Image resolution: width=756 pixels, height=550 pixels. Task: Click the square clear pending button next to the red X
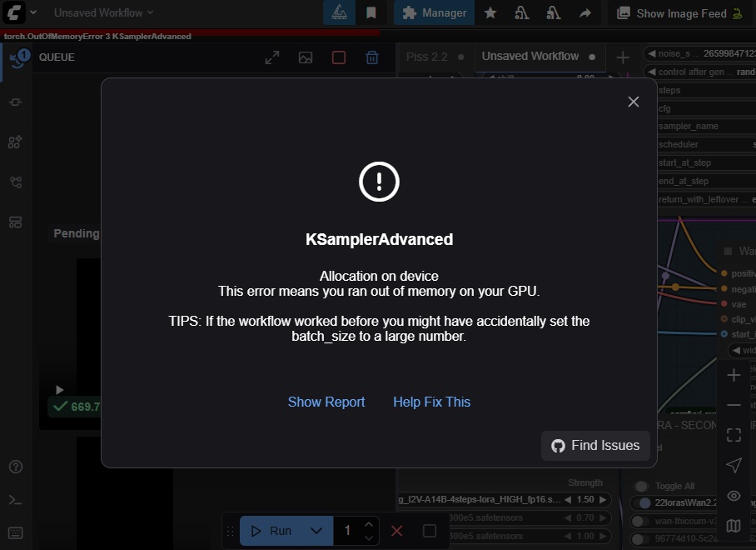pyautogui.click(x=429, y=531)
